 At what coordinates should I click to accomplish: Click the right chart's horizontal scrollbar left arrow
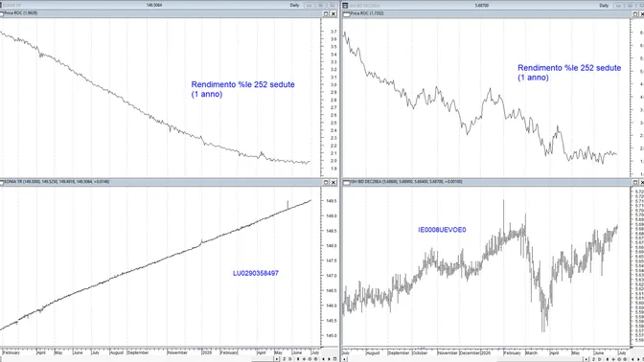(345, 359)
